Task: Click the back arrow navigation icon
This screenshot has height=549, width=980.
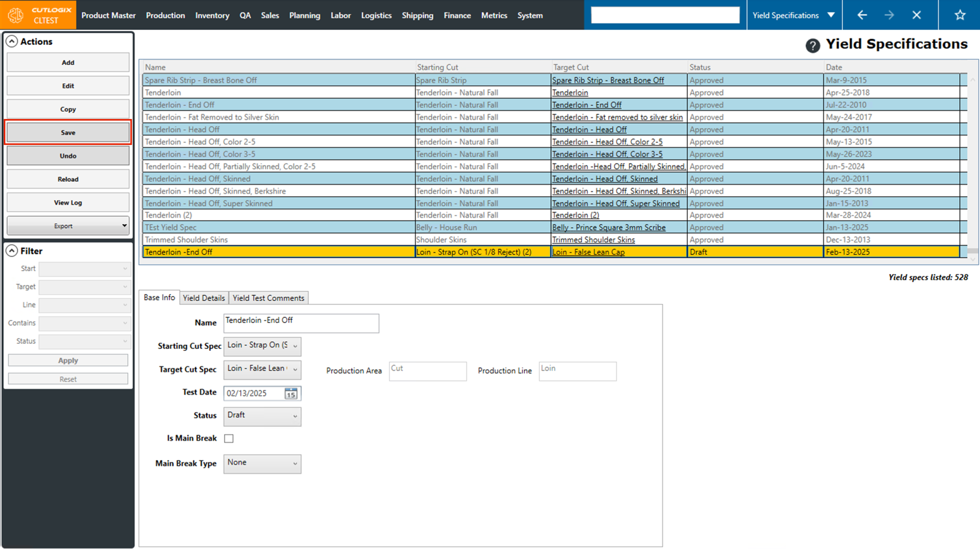Action: [x=862, y=15]
